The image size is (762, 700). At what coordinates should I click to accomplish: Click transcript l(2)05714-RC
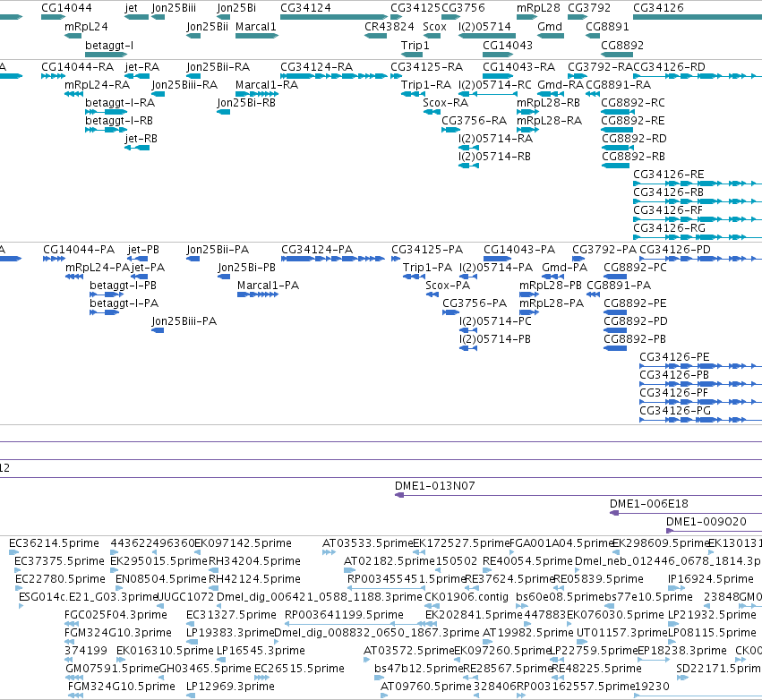point(487,94)
